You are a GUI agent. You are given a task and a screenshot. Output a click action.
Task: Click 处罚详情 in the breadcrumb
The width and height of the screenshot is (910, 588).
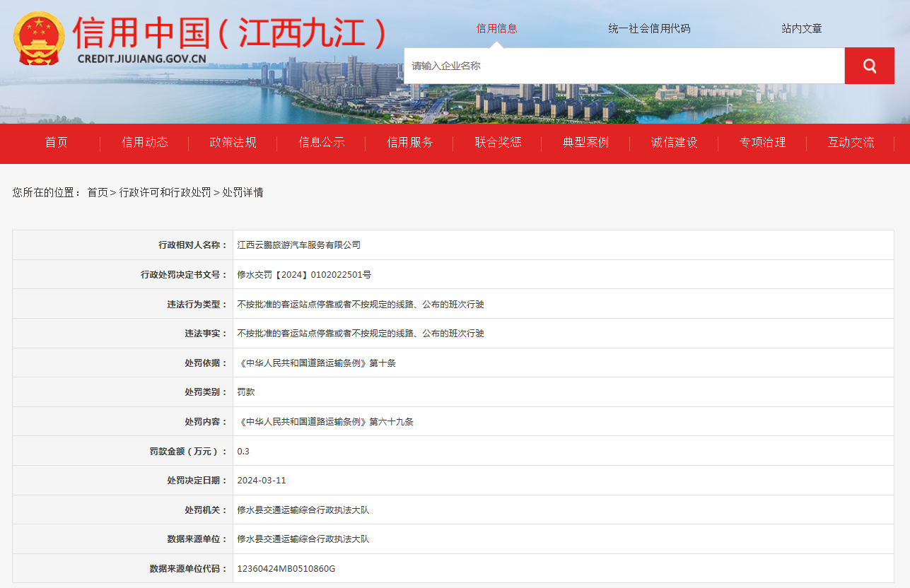point(243,192)
